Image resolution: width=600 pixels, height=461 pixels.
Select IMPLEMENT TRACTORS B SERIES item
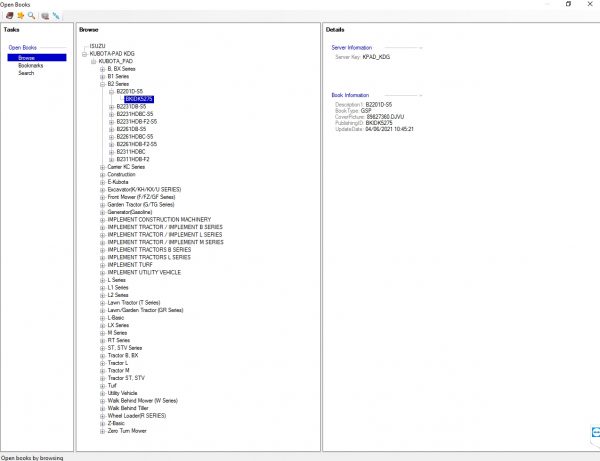(x=149, y=249)
